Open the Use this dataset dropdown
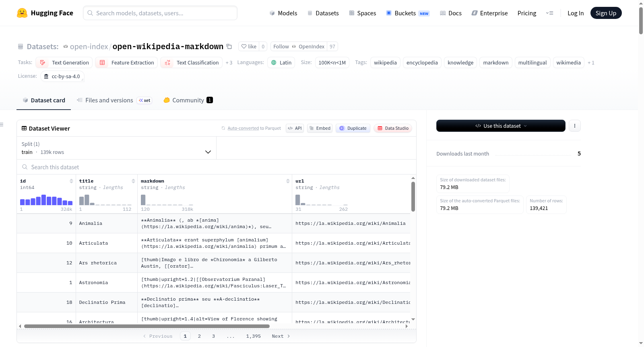Viewport: 644px width, 347px height. coord(501,126)
